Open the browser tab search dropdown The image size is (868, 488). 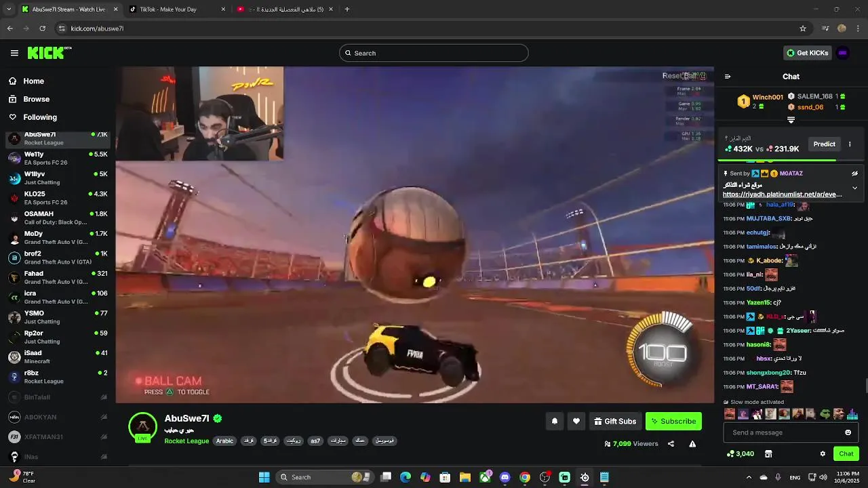(x=9, y=9)
